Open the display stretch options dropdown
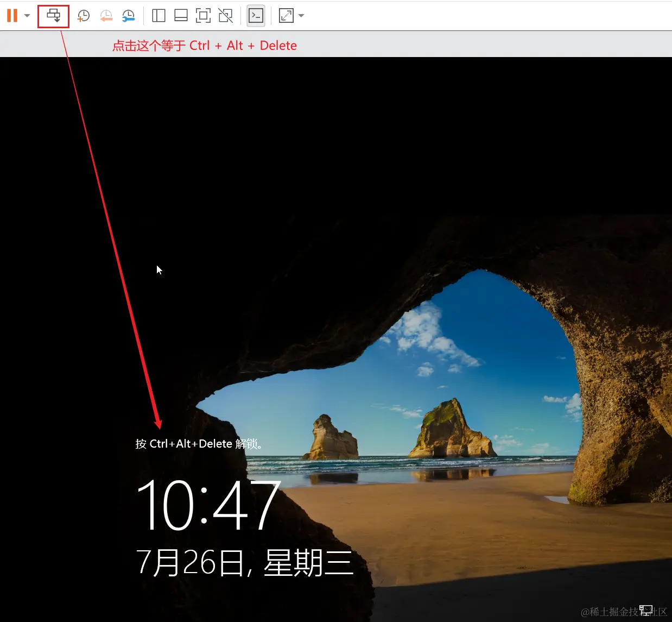Screen dimensions: 672x622 tap(301, 16)
